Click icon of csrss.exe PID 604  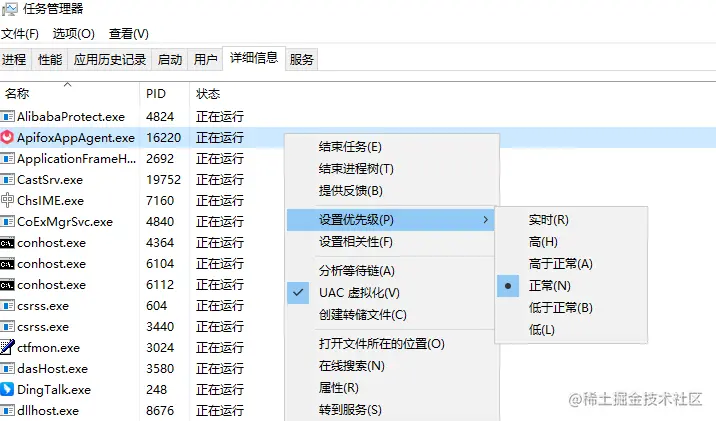pos(7,306)
